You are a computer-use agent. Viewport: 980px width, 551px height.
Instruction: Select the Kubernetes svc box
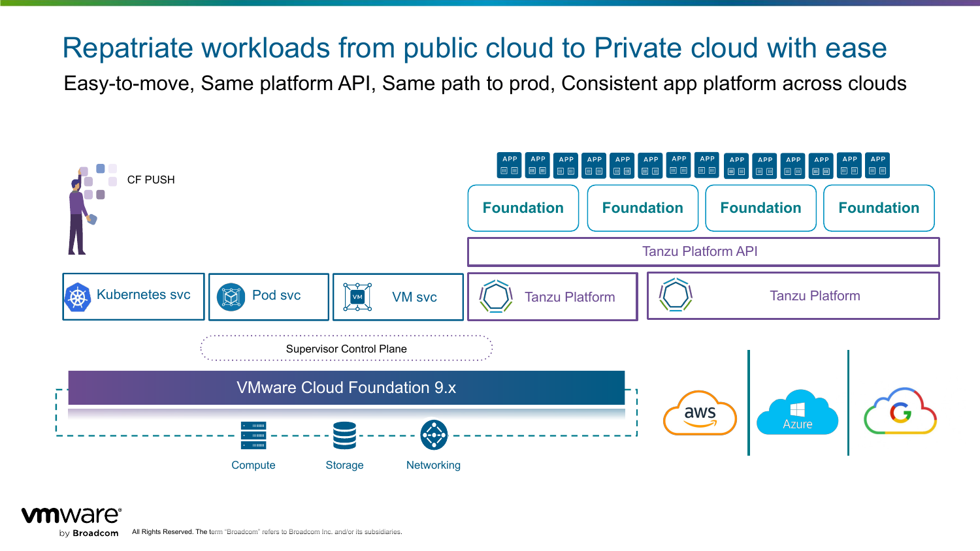point(133,296)
